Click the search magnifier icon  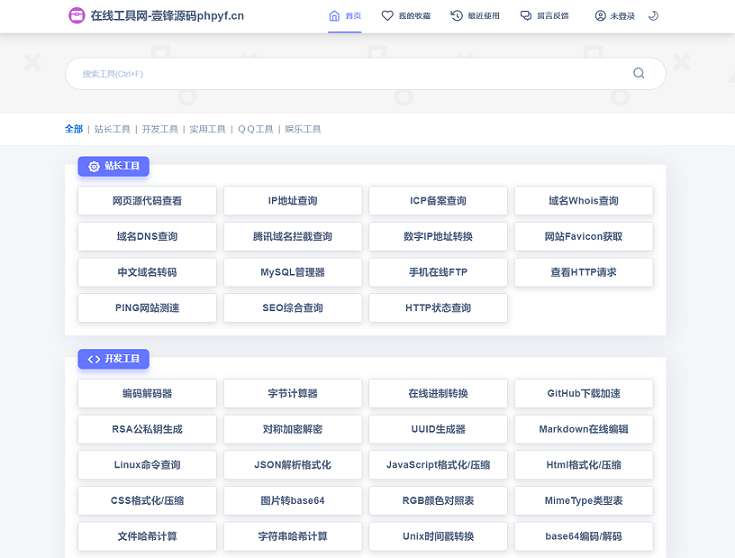[x=639, y=73]
